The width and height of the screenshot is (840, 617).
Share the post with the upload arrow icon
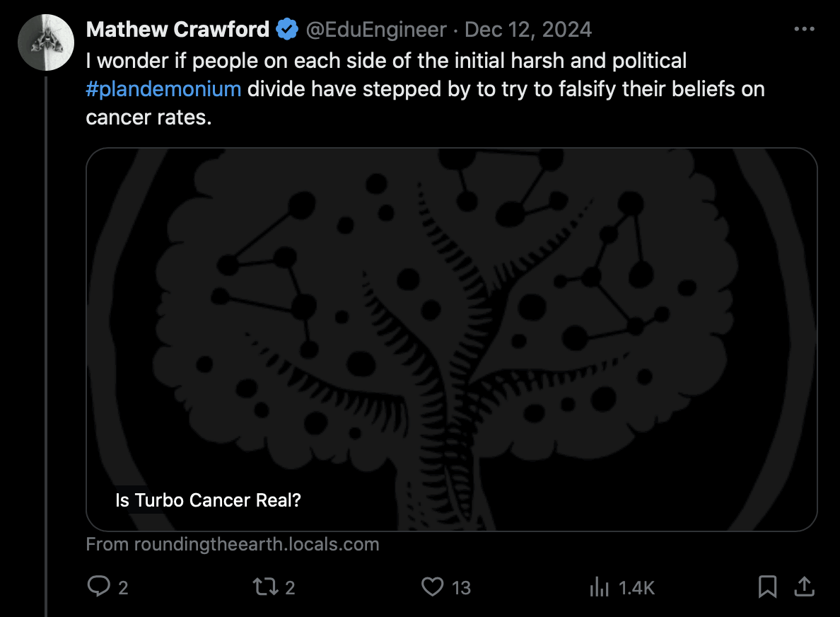[x=804, y=587]
